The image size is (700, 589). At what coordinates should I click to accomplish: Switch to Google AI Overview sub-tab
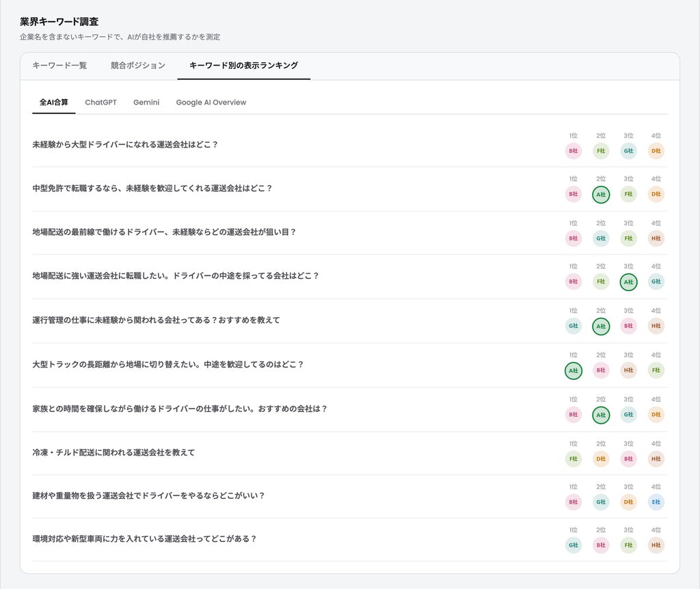point(211,102)
